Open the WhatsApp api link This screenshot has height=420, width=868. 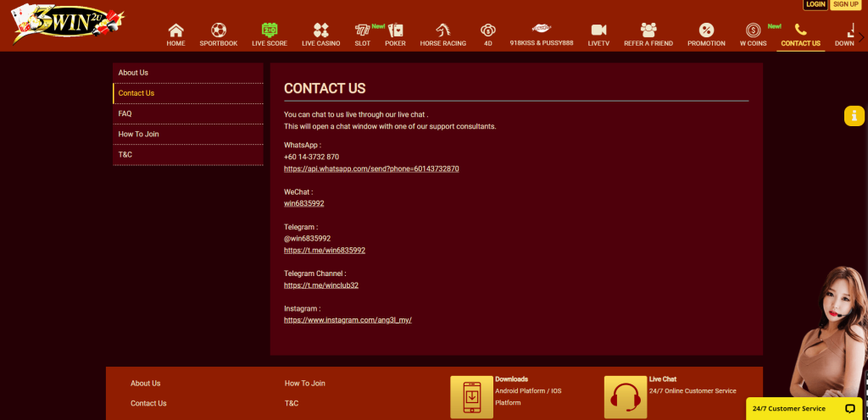point(371,169)
